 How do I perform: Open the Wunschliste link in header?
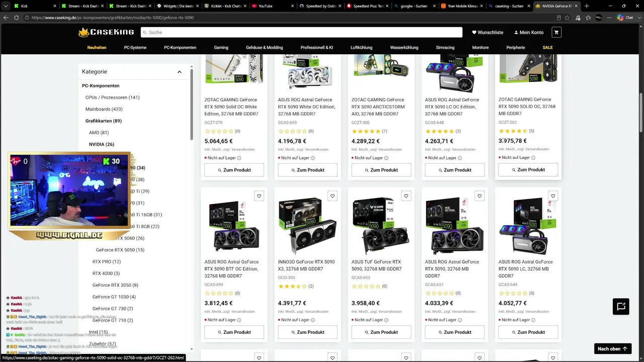(x=487, y=32)
